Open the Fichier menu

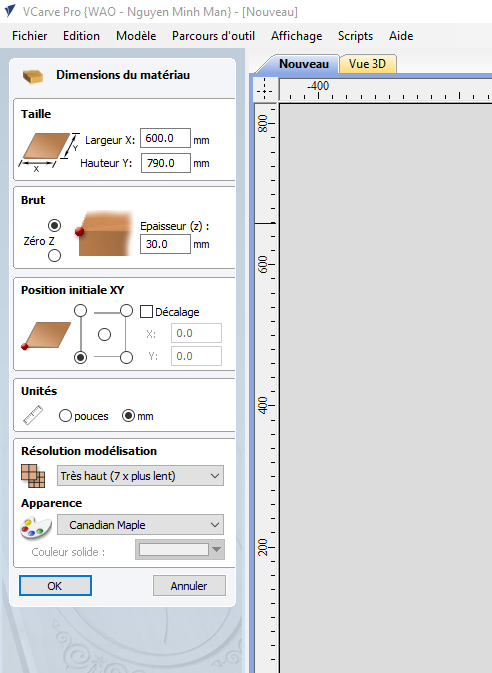[30, 36]
